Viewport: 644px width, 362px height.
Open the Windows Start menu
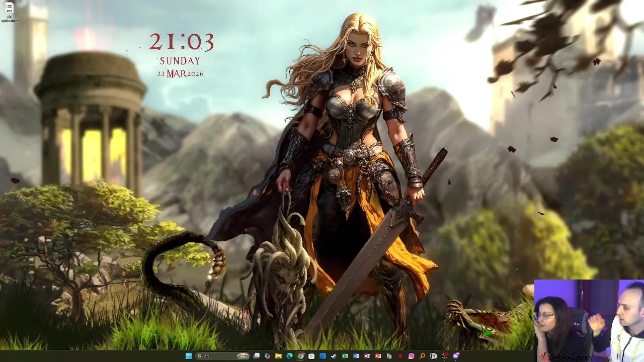coord(188,356)
